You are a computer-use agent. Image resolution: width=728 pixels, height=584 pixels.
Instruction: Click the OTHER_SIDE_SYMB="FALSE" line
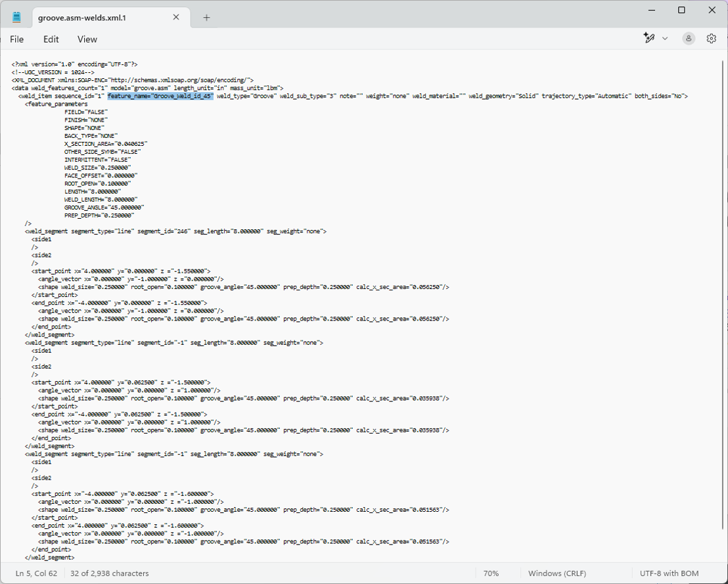click(x=102, y=152)
